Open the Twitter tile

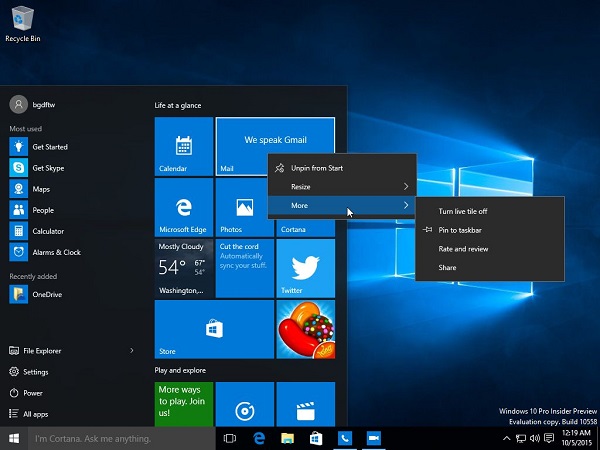coord(306,268)
